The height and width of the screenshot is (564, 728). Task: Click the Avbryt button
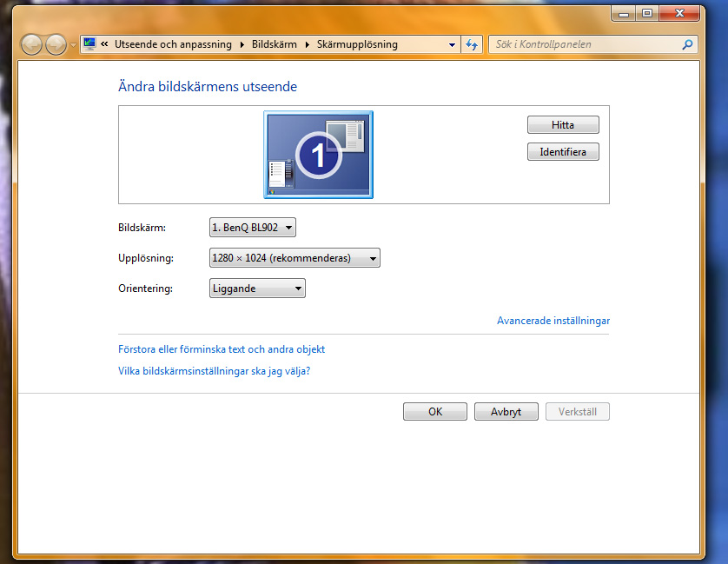pos(506,412)
